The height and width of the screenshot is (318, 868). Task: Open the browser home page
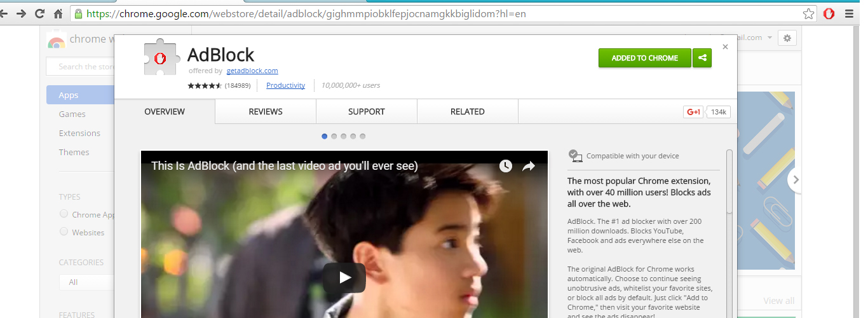tap(58, 13)
